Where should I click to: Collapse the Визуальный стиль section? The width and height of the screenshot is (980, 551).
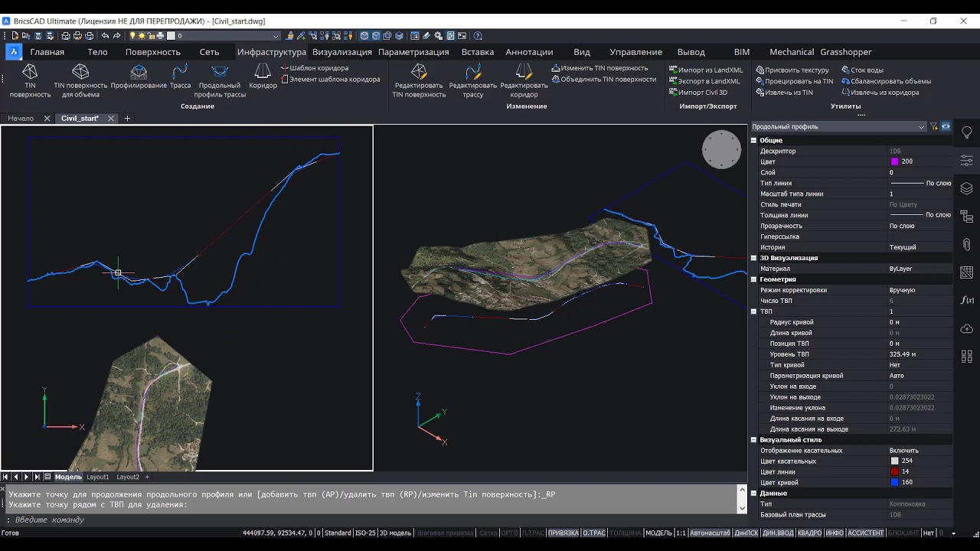(x=753, y=440)
